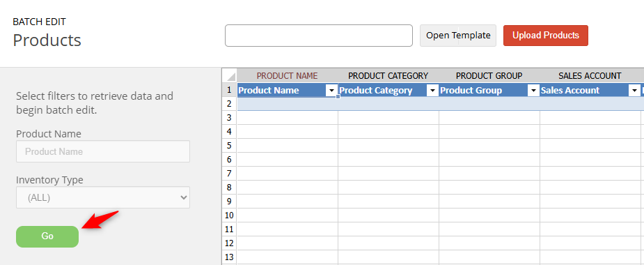Click the Upload Products button
The image size is (644, 265).
point(545,36)
